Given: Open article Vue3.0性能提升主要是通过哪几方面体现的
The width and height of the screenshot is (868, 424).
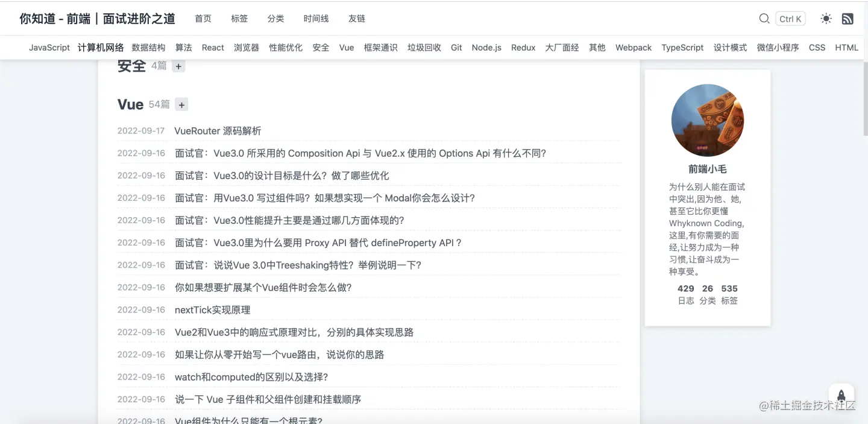Looking at the screenshot, I should [289, 220].
